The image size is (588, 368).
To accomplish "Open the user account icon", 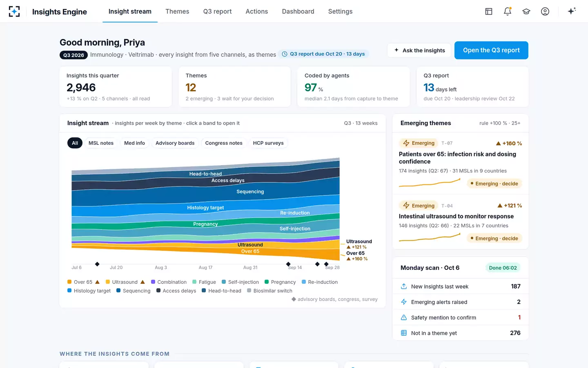I will coord(545,11).
